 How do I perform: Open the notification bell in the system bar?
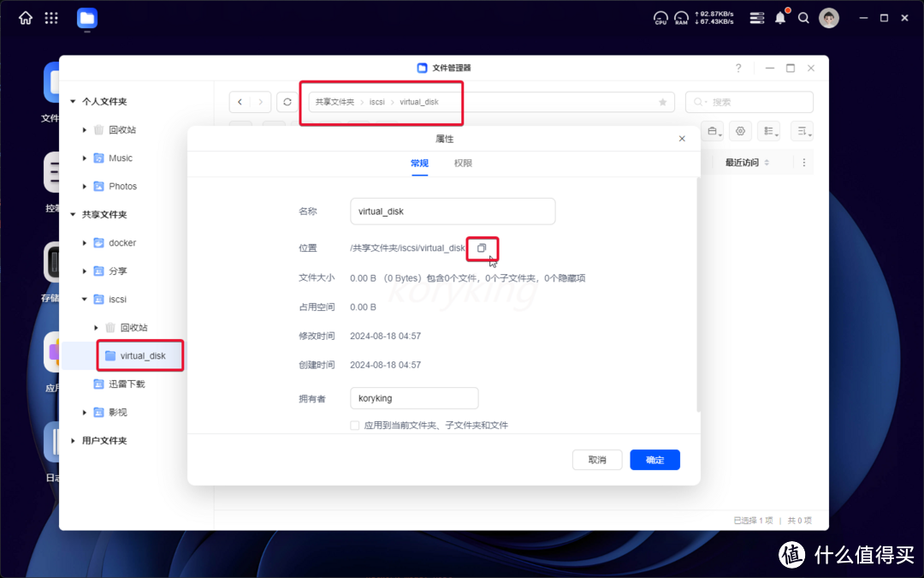pyautogui.click(x=779, y=17)
